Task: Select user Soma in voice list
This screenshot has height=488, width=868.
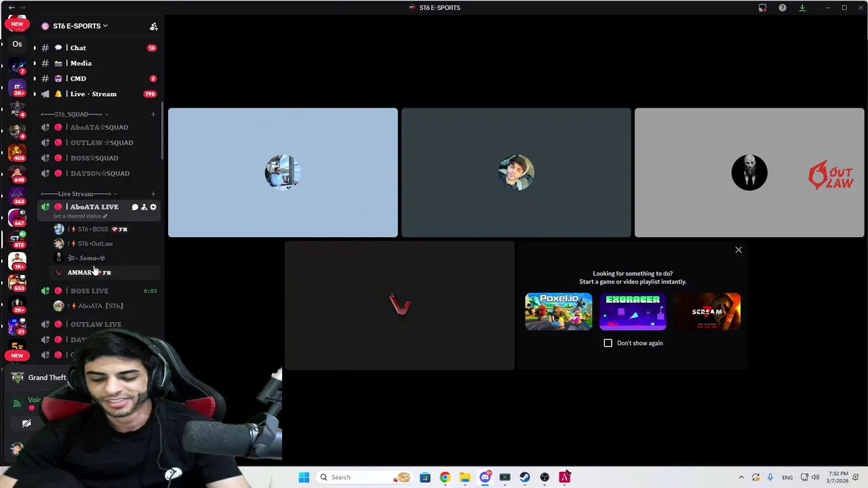Action: click(x=105, y=258)
